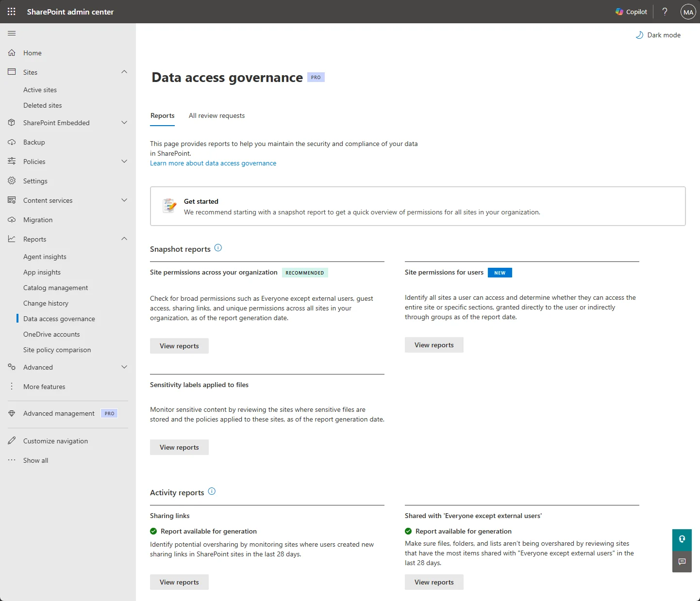700x601 pixels.
Task: Click Sharing links report available status
Action: [x=203, y=531]
